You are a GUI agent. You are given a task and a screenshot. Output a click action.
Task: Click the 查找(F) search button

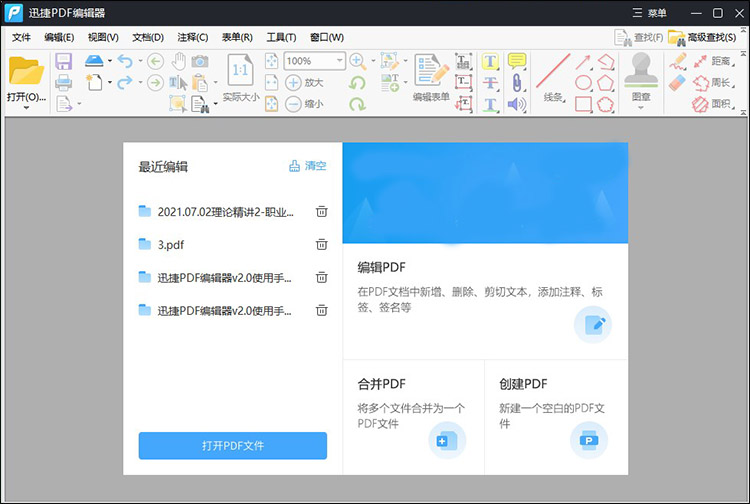639,37
